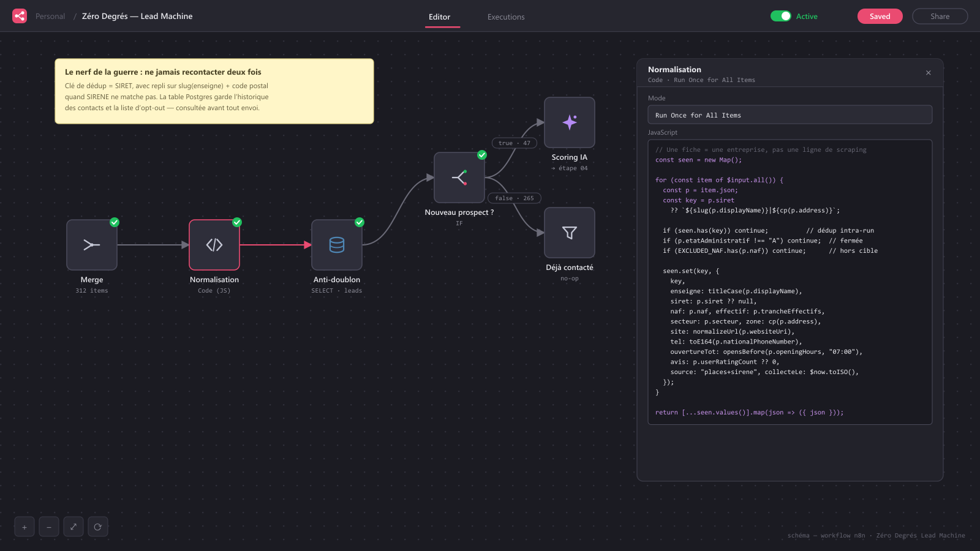Select the Merge node icon
This screenshot has width=980, height=551.
point(92,245)
